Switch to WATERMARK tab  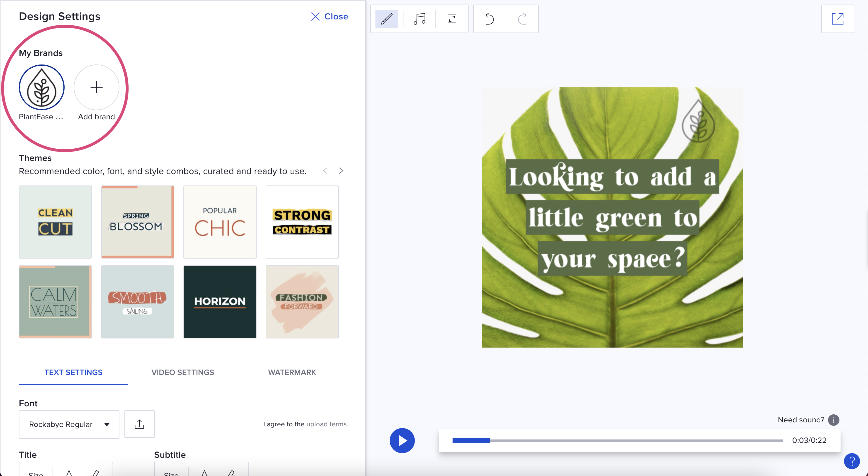[x=292, y=372]
